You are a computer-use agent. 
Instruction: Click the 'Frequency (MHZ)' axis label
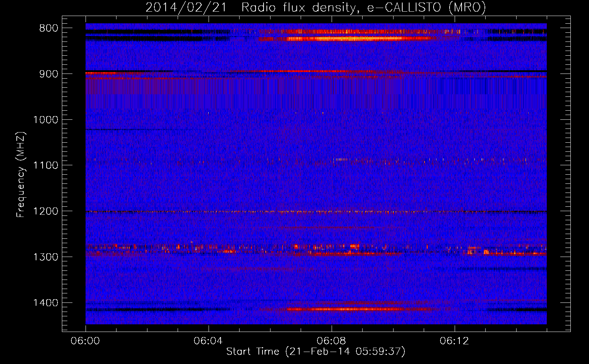pos(21,174)
